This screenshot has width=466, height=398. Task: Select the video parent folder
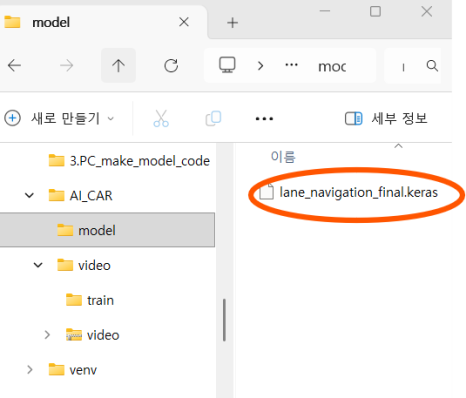coord(84,265)
